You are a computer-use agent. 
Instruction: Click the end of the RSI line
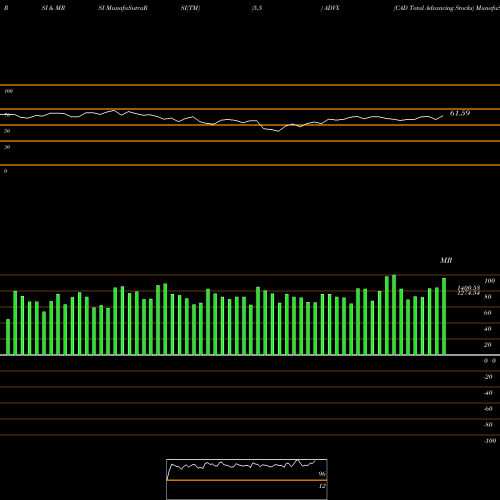click(443, 116)
